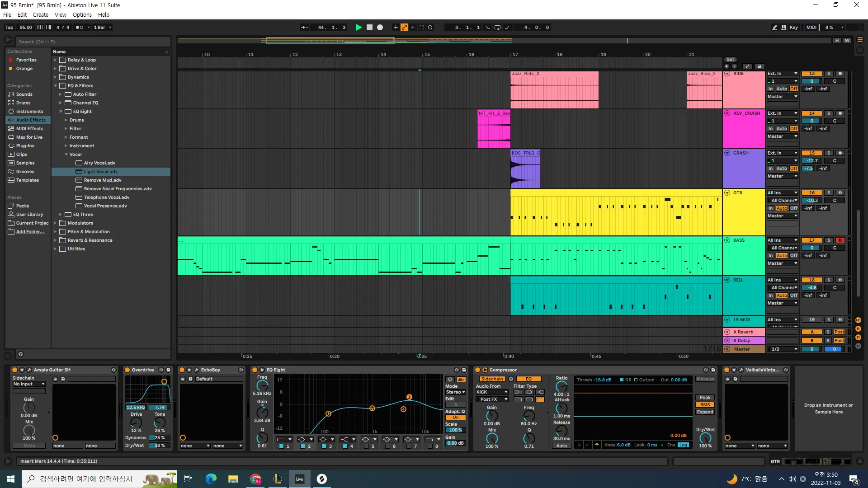The width and height of the screenshot is (868, 488).
Task: Select RMS mode in the Compressor
Action: click(x=705, y=405)
